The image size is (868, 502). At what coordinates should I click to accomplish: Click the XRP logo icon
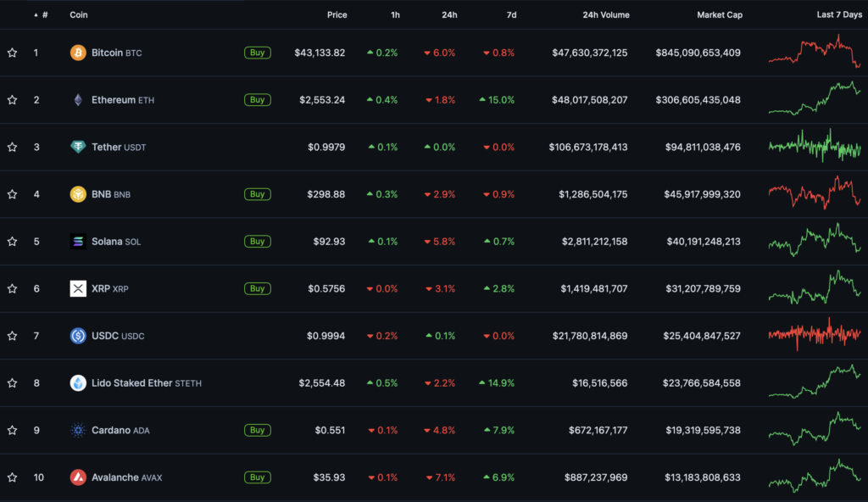point(78,288)
